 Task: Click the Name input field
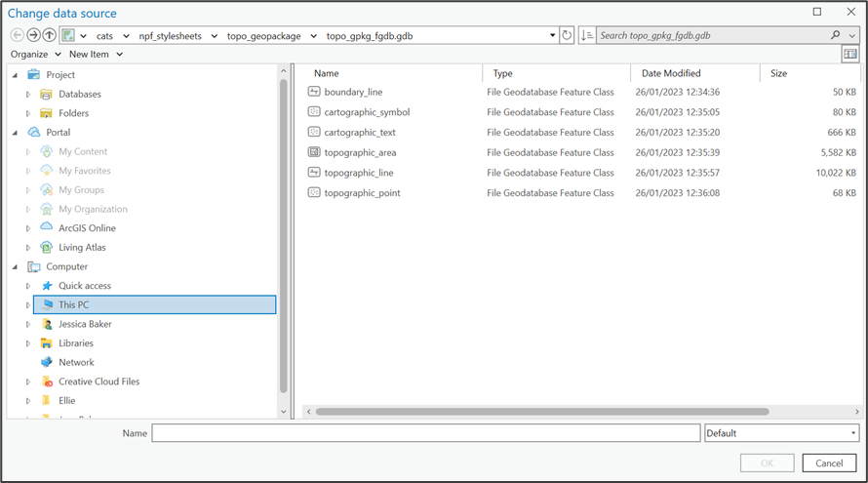[425, 433]
